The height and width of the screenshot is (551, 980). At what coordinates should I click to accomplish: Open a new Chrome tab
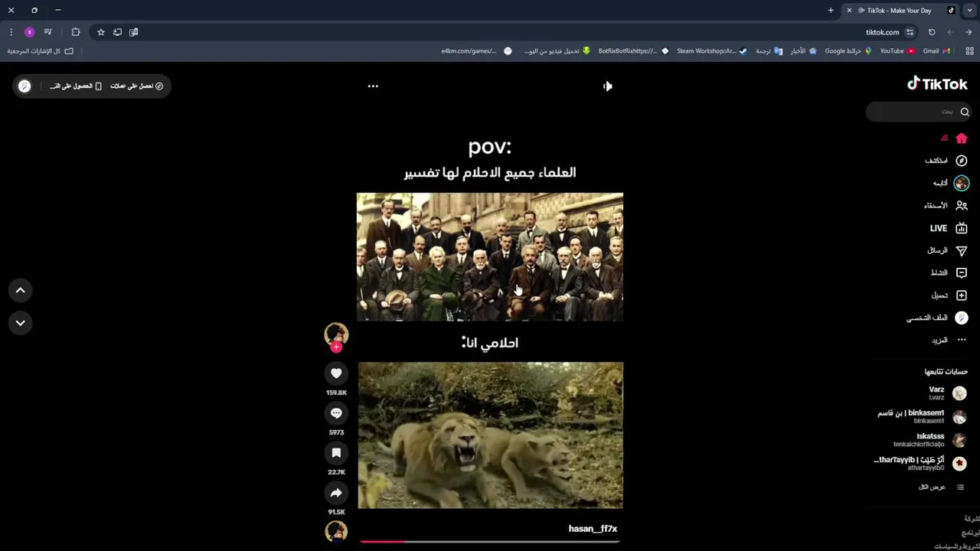831,10
